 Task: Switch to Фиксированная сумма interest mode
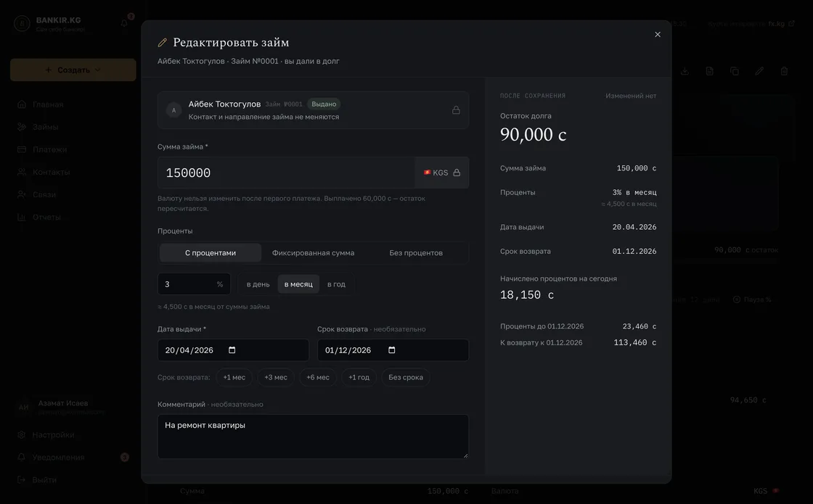tap(313, 253)
